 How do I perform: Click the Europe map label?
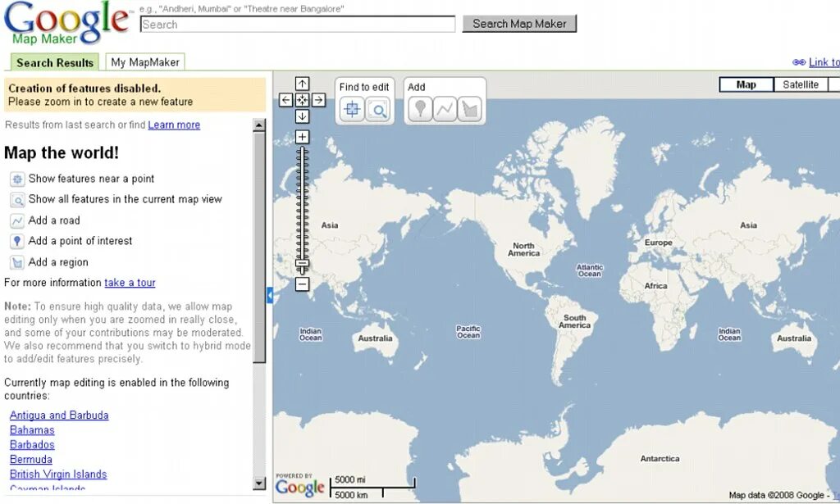[658, 243]
